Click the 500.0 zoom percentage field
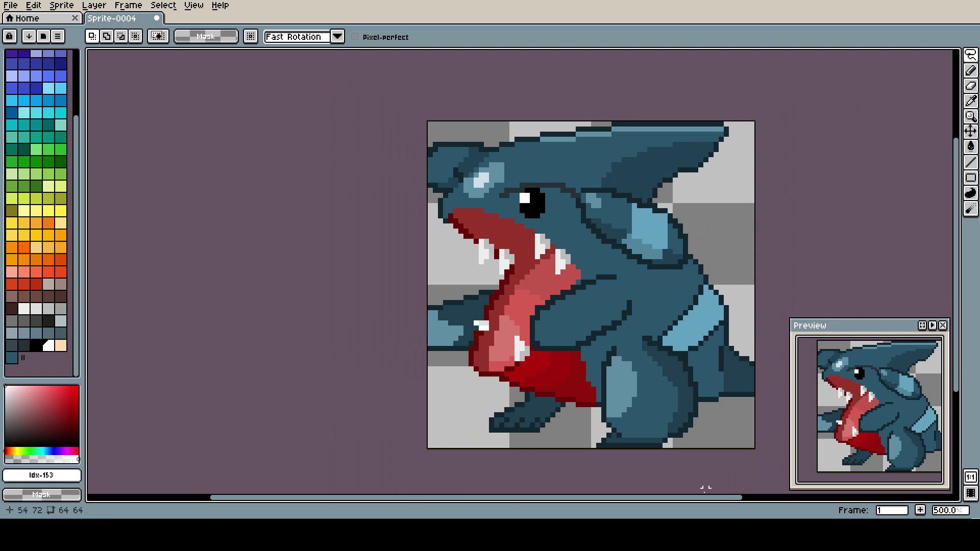This screenshot has width=980, height=551. coord(950,510)
